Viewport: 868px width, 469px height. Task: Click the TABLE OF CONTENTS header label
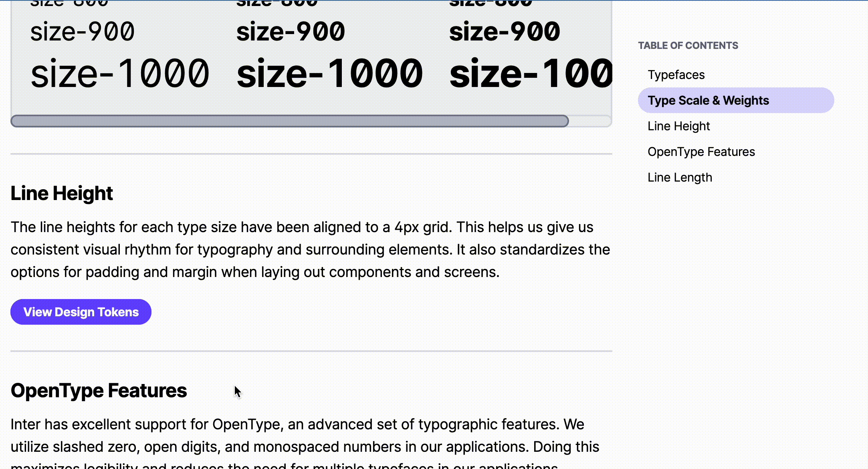point(688,45)
